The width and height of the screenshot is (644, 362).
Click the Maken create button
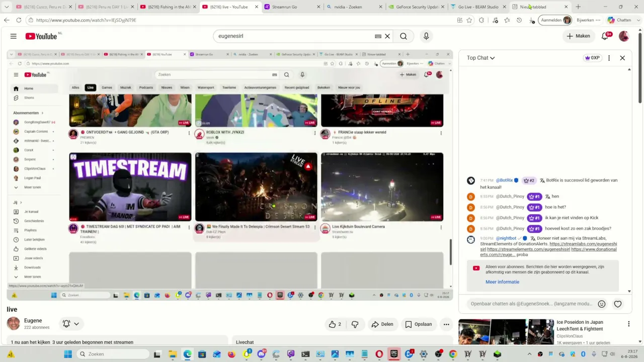click(578, 36)
